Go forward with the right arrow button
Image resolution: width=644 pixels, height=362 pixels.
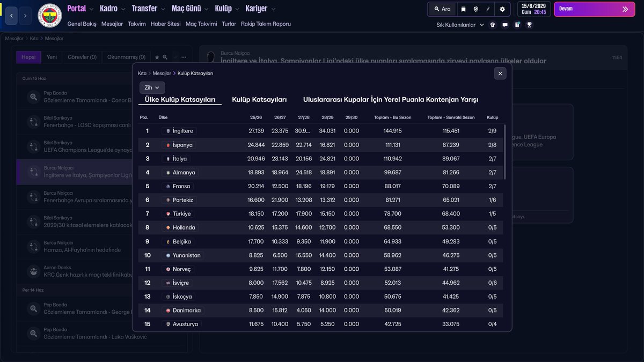click(x=25, y=16)
